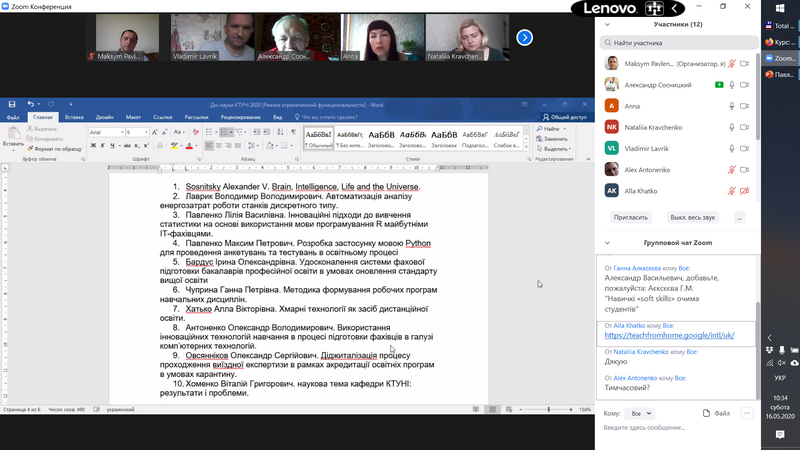
Task: Unmute Alex Antonenko's microphone
Action: tap(732, 169)
